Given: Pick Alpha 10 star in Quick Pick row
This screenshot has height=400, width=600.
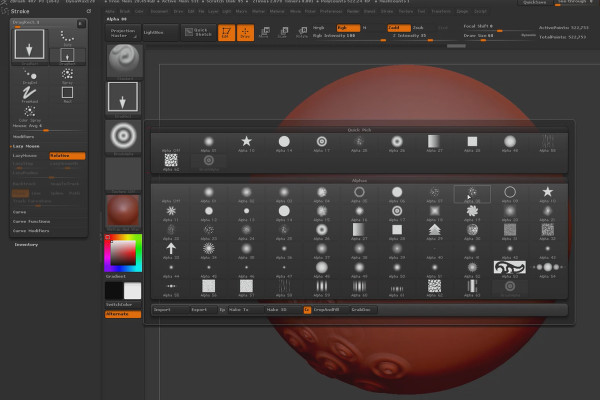Looking at the screenshot, I should tap(246, 144).
